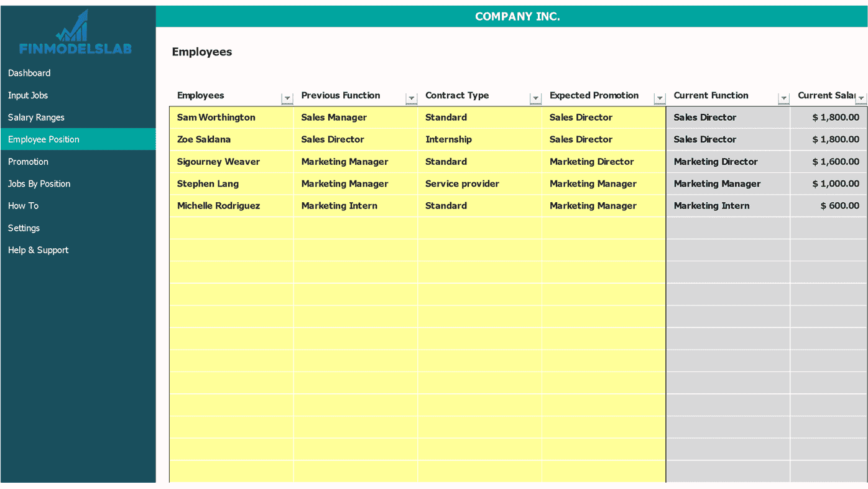Click Sam Worthington's $1,800.00 salary
Image resolution: width=868 pixels, height=489 pixels.
(829, 118)
